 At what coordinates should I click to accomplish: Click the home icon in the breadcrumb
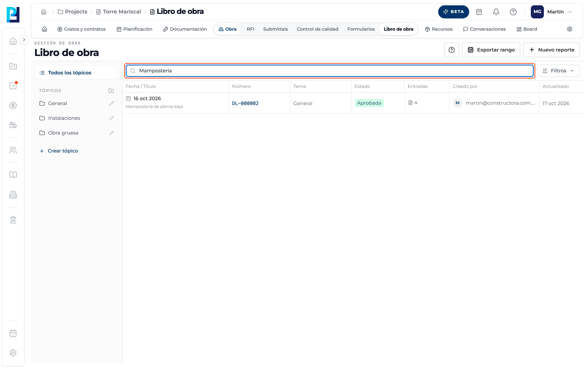pos(44,12)
